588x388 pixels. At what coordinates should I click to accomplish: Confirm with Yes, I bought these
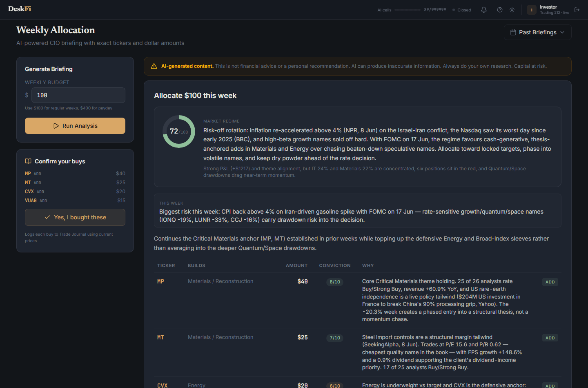[x=75, y=217]
